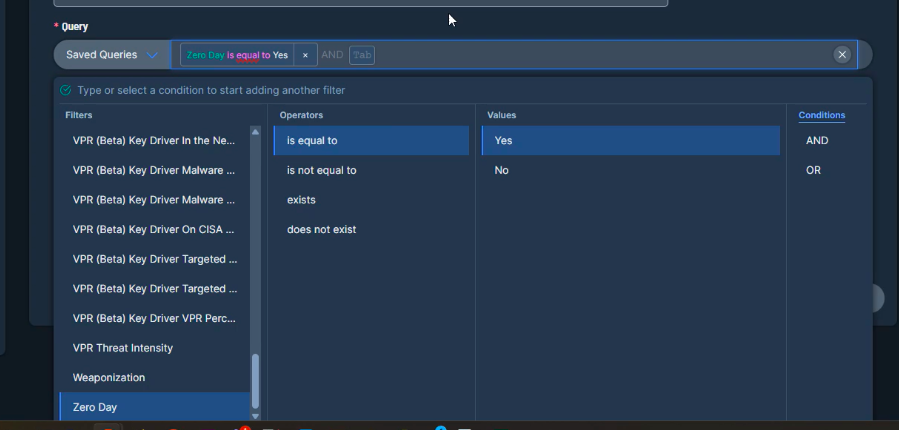This screenshot has width=899, height=430.
Task: Pick VPR (Beta) Key Driver On CISA filter
Action: click(154, 229)
